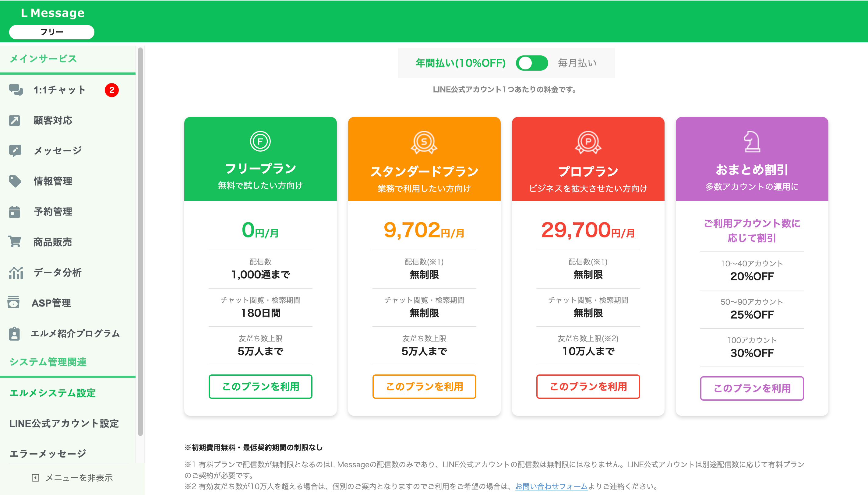
Task: Click the プロプラン card header
Action: pos(588,159)
